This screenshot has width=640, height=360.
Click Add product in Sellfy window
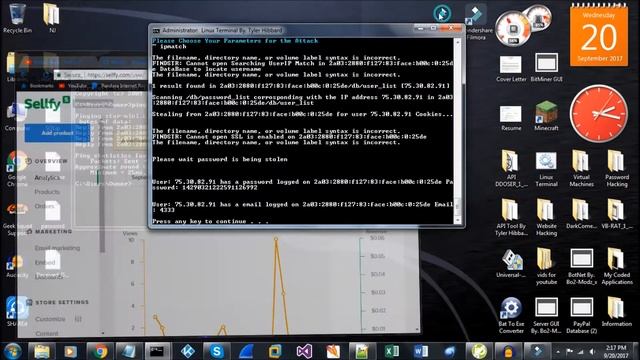click(x=57, y=133)
